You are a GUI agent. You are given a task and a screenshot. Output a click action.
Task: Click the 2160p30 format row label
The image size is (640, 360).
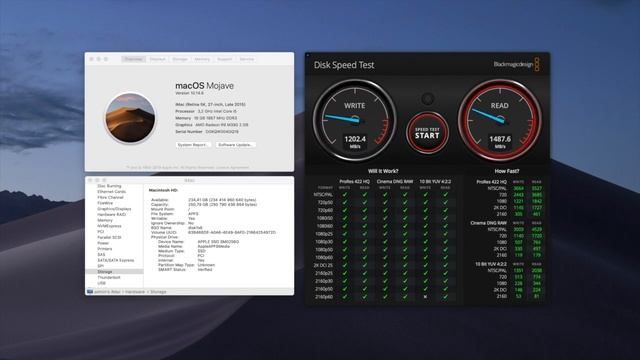pos(324,281)
